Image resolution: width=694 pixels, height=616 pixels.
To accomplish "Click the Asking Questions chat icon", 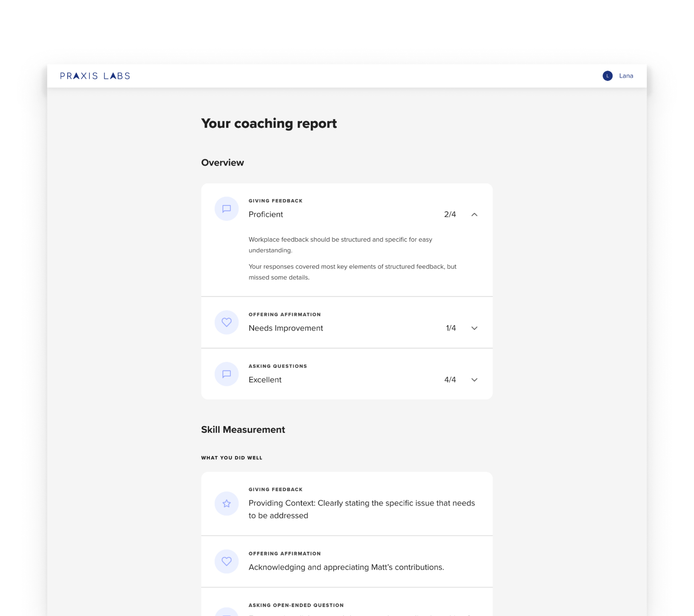I will pyautogui.click(x=226, y=374).
